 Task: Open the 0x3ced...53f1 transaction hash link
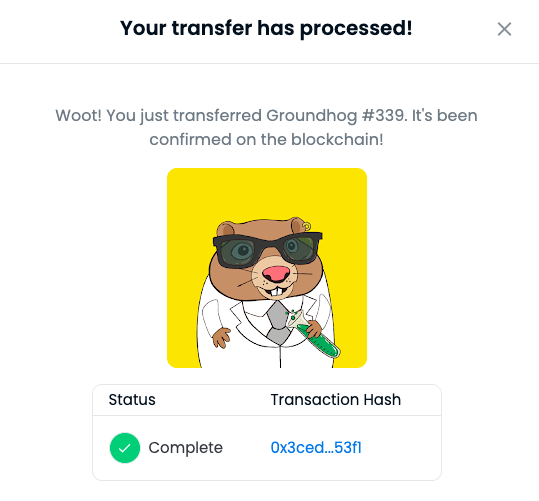tap(316, 448)
